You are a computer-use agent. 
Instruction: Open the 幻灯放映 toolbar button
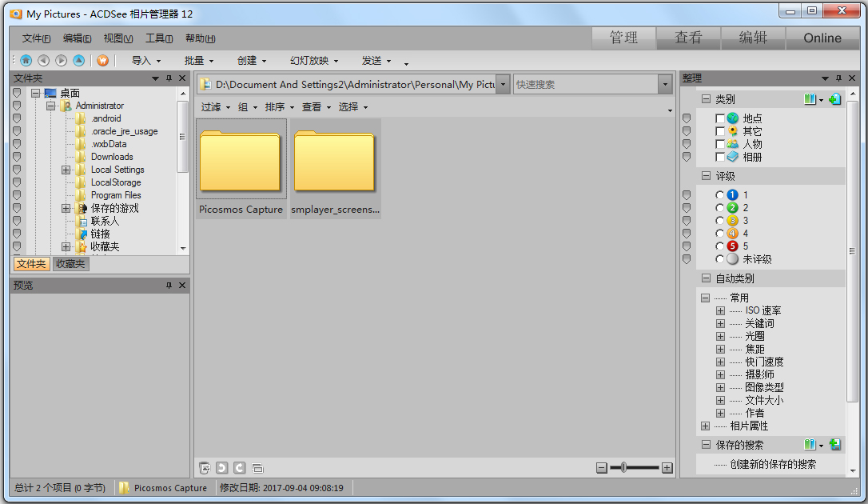[314, 60]
